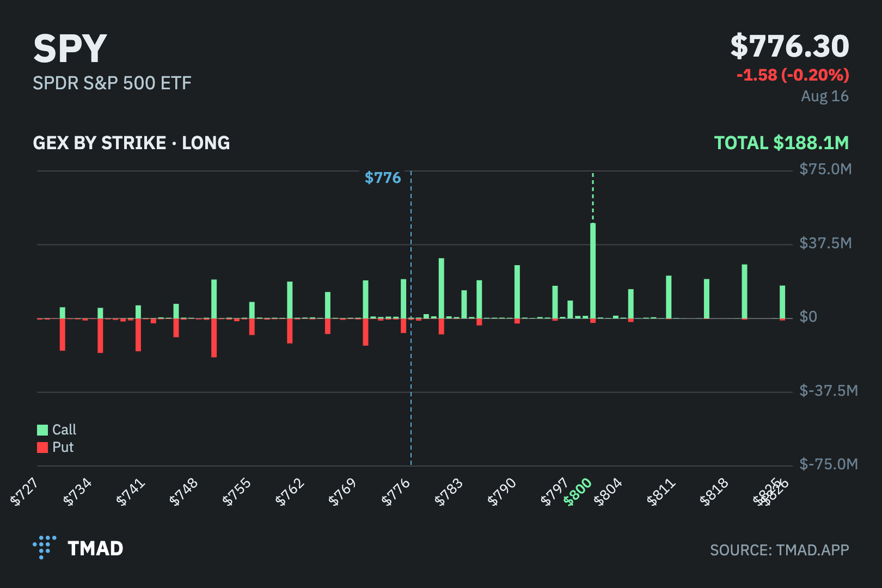Click the green highlighted $800 strike label
This screenshot has width=882, height=588.
click(578, 491)
